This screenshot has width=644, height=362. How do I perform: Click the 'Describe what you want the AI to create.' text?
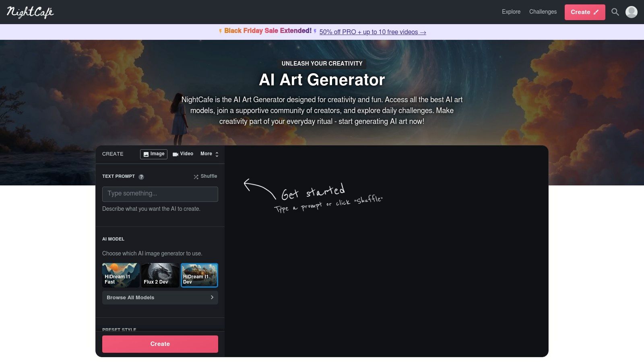tap(151, 209)
